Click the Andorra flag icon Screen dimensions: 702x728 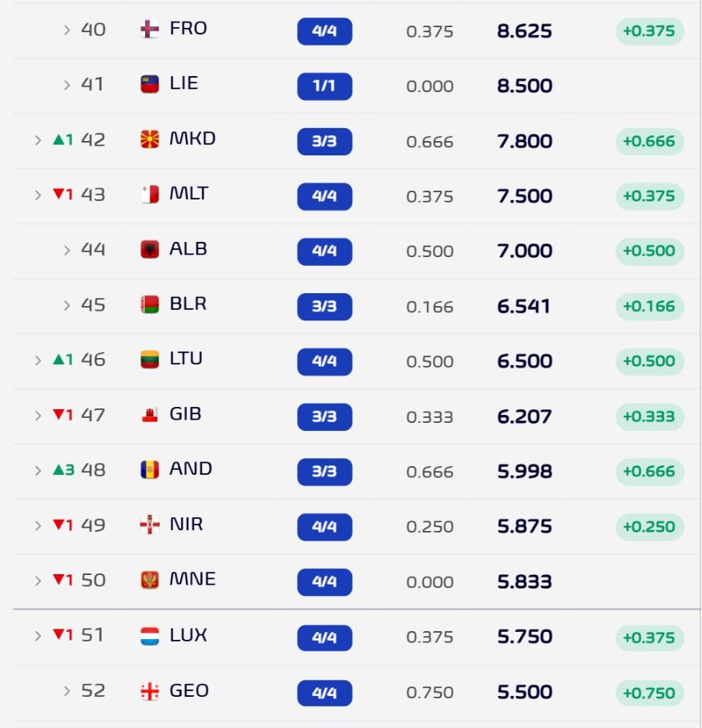coord(150,469)
